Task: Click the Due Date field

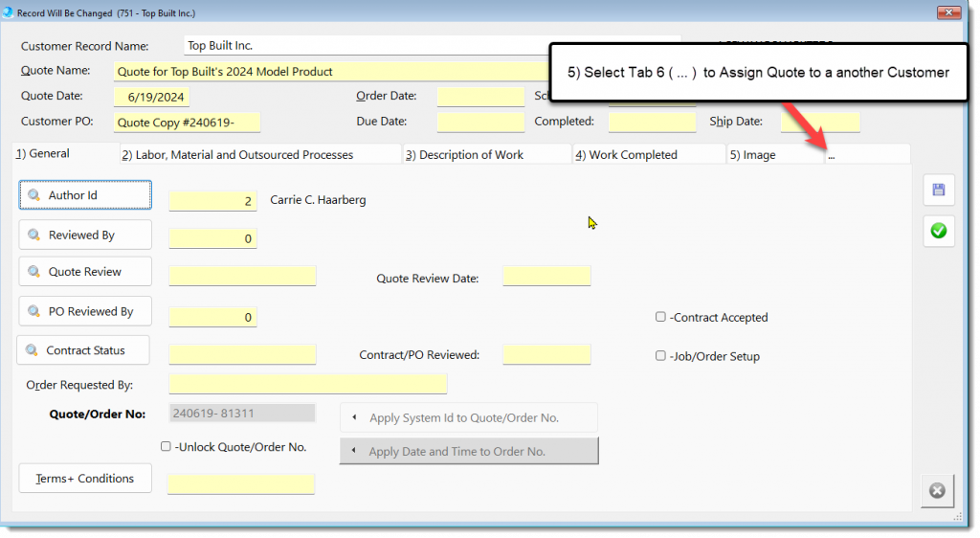Action: coord(480,123)
